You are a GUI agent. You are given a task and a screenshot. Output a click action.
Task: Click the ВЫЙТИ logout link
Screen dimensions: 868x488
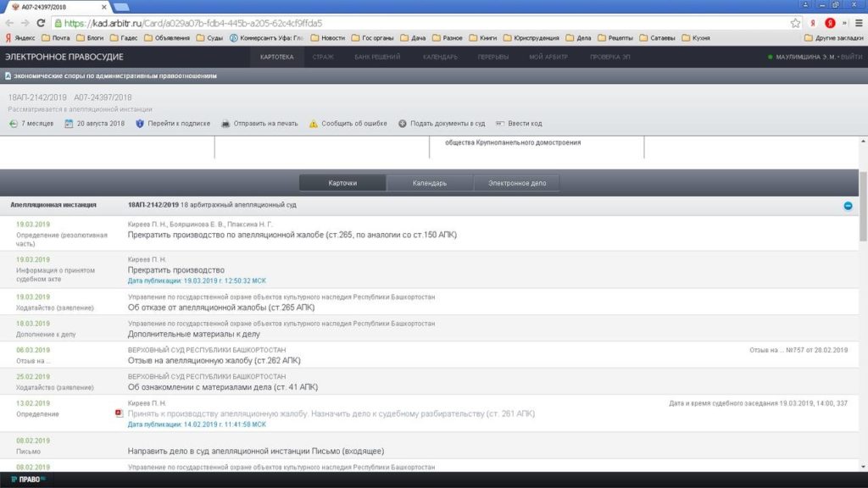851,57
